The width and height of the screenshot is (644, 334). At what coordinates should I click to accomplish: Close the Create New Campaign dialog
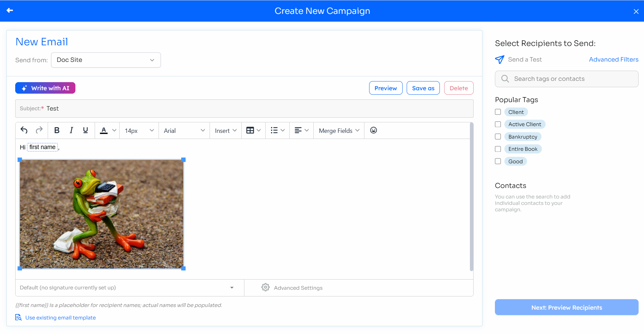coord(636,11)
